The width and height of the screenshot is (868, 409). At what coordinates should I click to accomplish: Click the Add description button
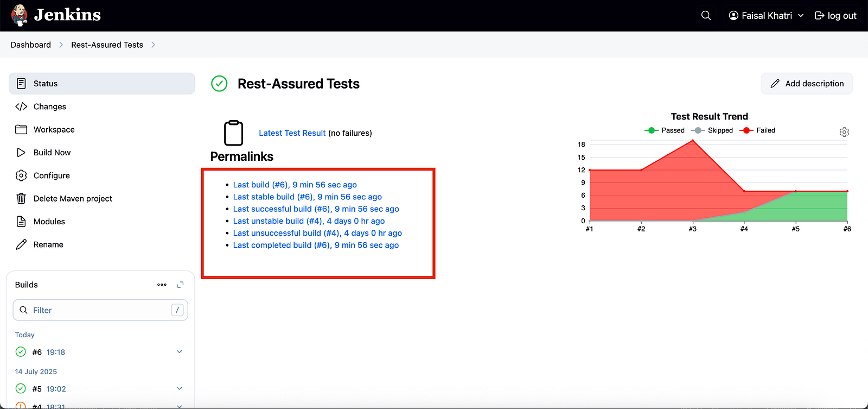pos(807,84)
